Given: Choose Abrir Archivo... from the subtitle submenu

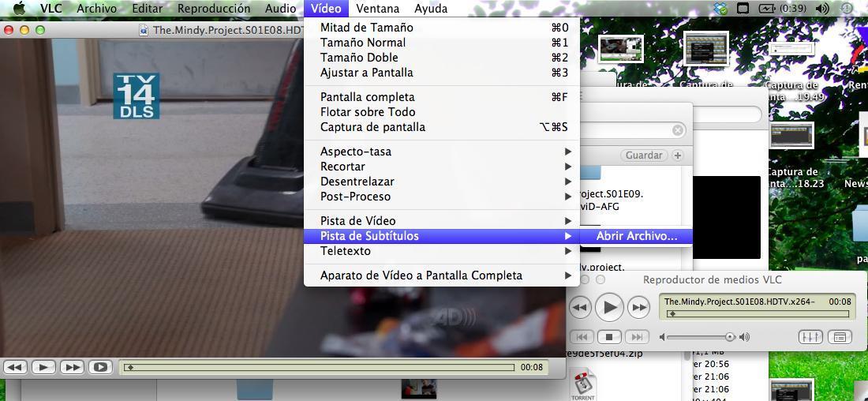Looking at the screenshot, I should point(636,236).
